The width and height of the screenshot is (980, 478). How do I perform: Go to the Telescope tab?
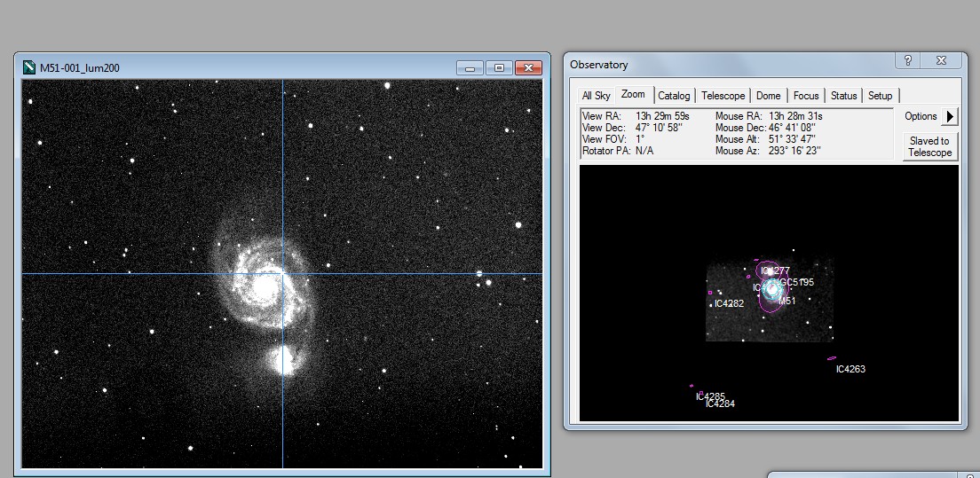(x=723, y=96)
